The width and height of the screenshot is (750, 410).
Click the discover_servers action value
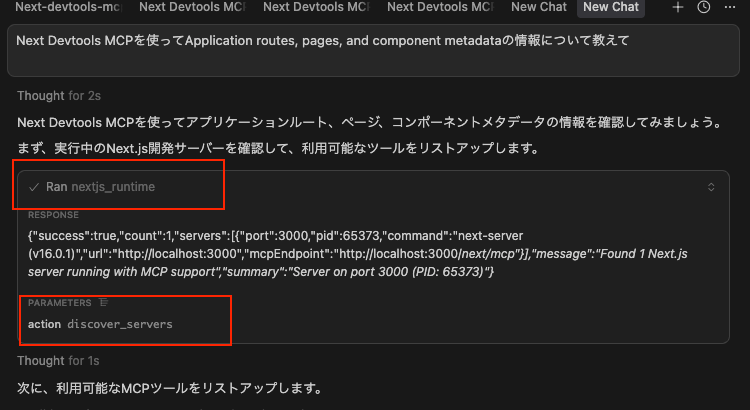pos(120,324)
